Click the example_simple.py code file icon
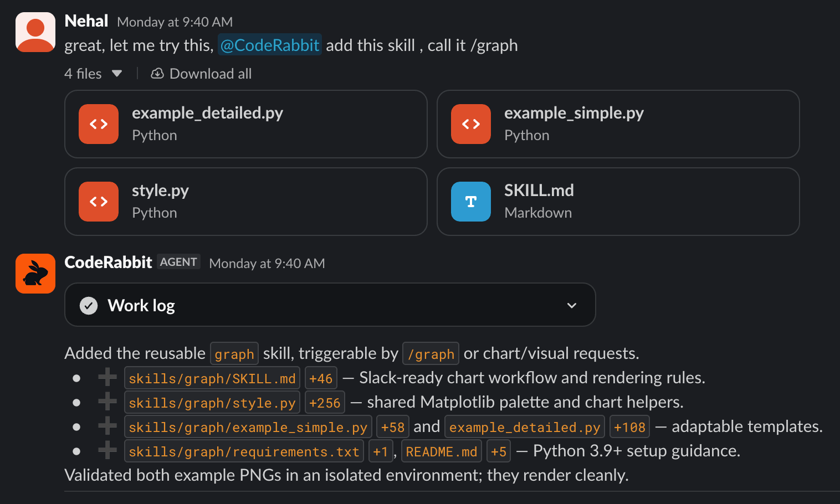Viewport: 840px width, 504px height. coord(471,124)
